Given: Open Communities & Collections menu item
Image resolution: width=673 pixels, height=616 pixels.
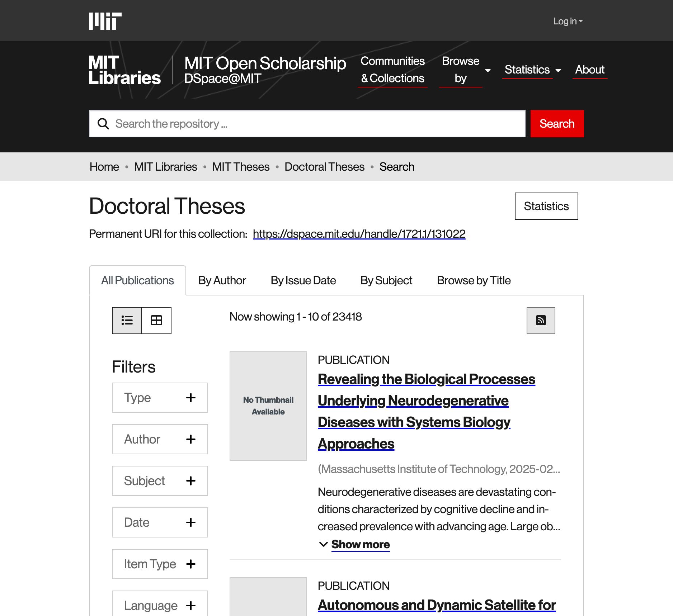Looking at the screenshot, I should [x=392, y=70].
